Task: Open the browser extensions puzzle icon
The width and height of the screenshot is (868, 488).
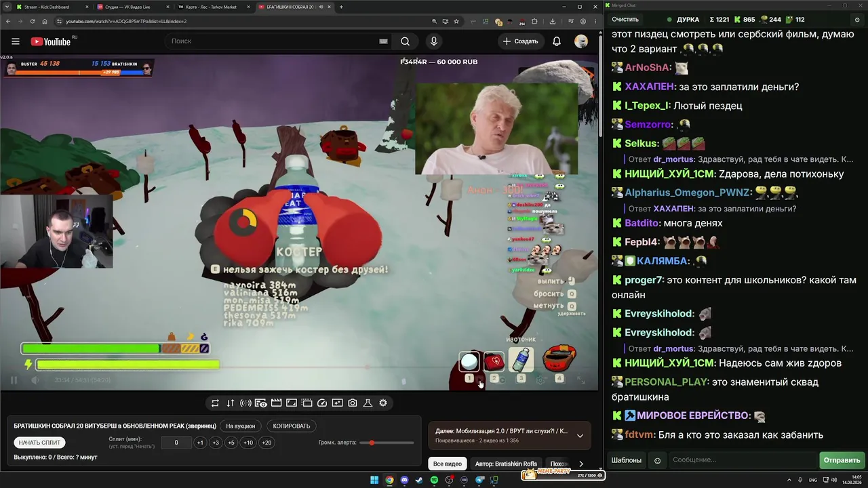Action: (534, 21)
